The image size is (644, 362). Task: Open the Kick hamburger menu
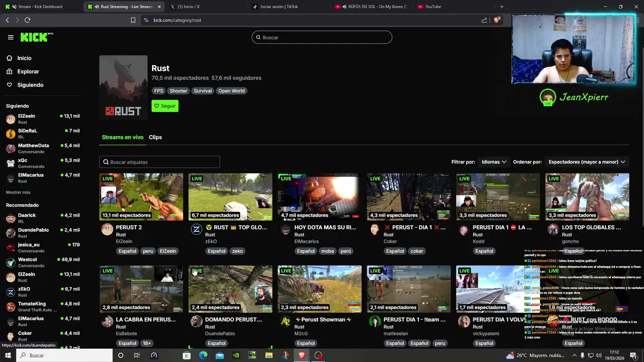[11, 37]
